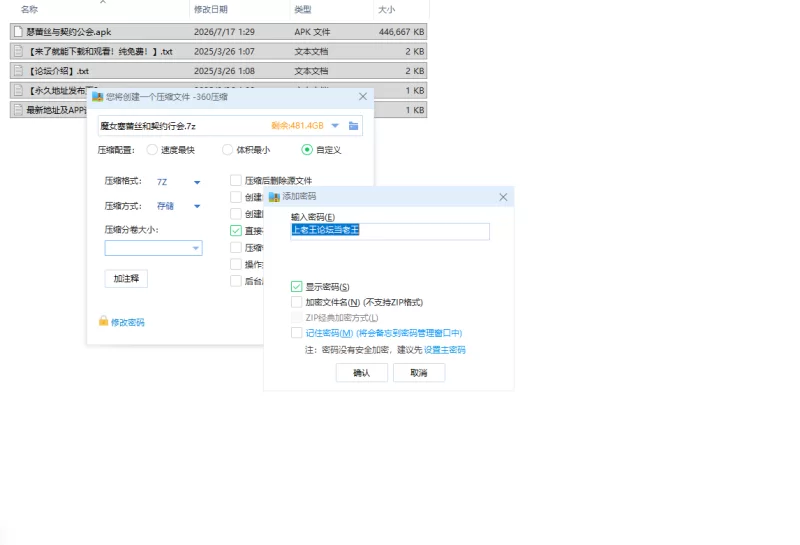
Task: Expand the archive path dropdown arrow
Action: [x=335, y=126]
